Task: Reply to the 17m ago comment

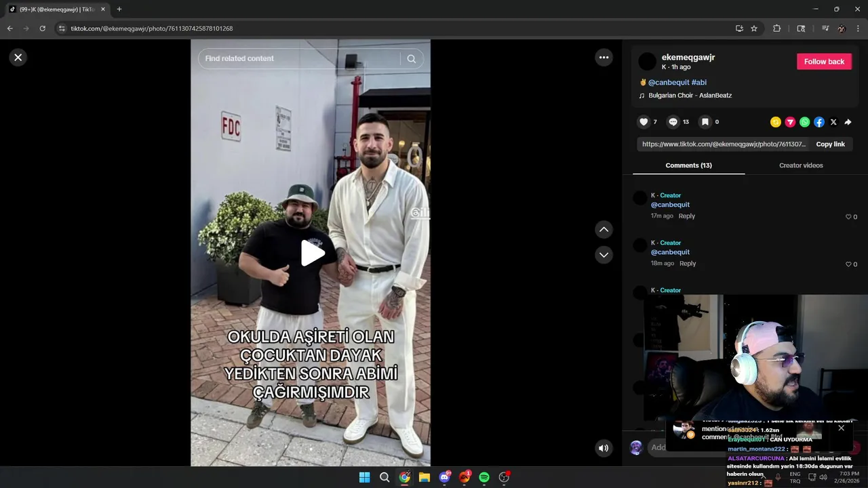Action: [687, 216]
